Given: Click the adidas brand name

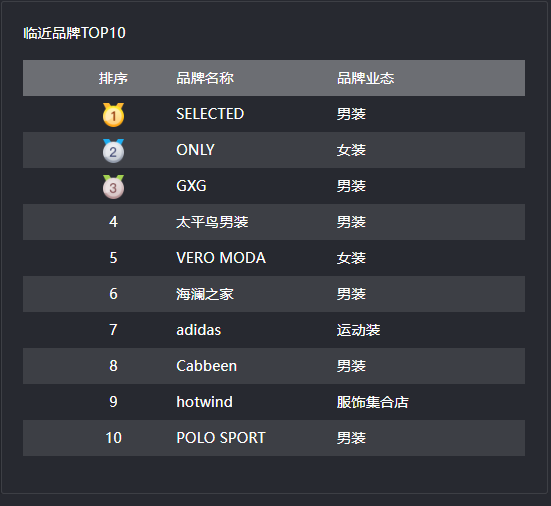Looking at the screenshot, I should click(199, 330).
